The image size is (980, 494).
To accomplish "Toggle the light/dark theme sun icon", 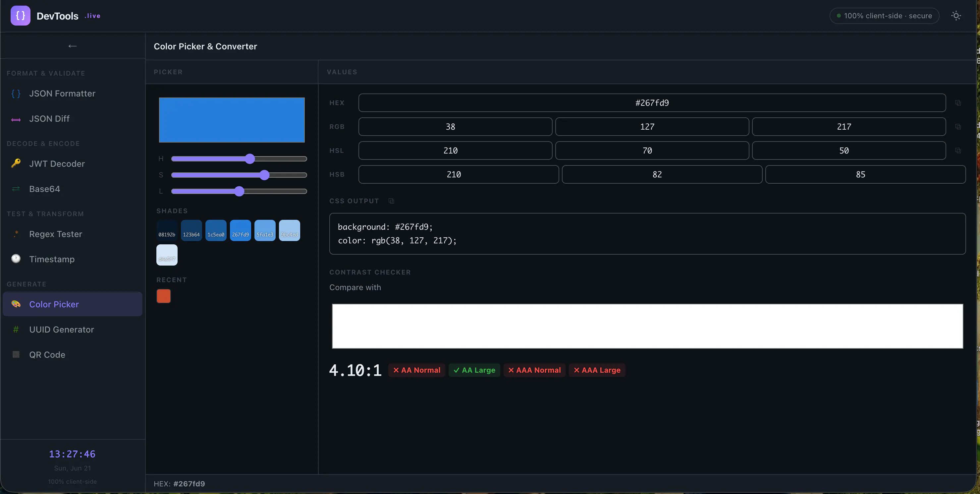I will coord(956,16).
